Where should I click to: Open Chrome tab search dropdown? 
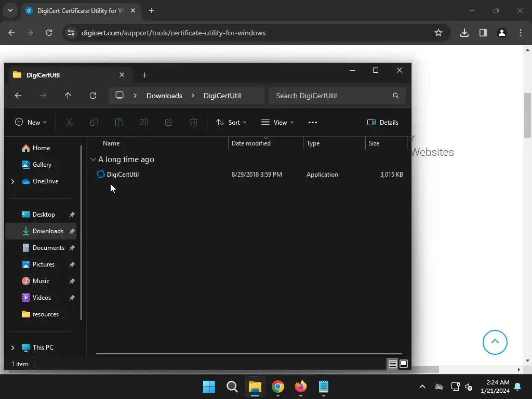click(x=10, y=10)
